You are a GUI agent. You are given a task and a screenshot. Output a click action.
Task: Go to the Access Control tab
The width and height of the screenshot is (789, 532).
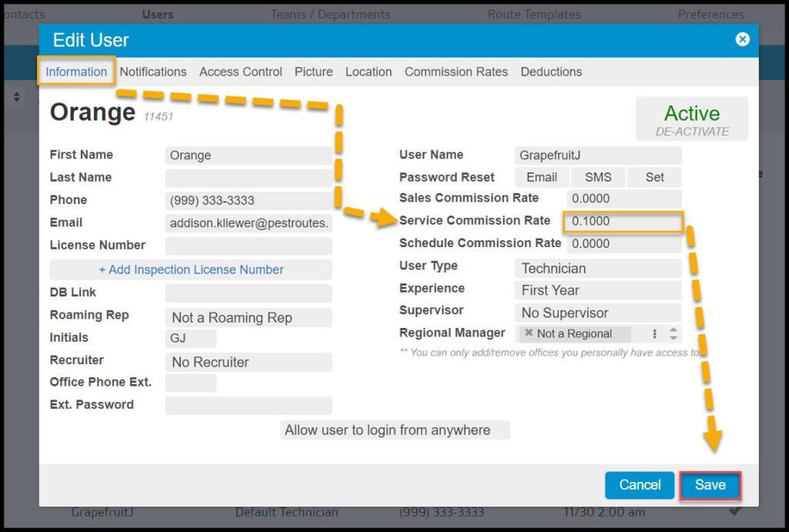240,72
